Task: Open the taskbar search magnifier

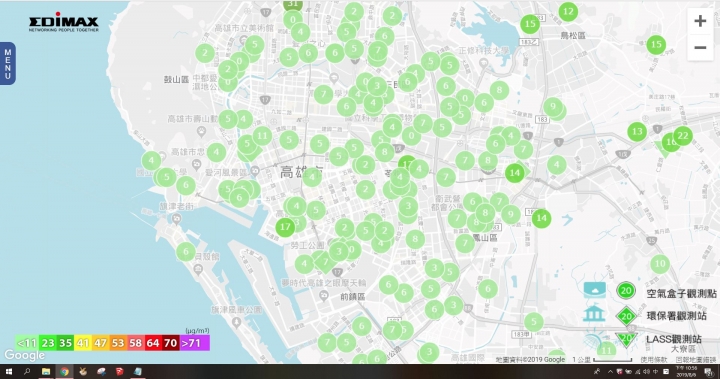Action: click(x=27, y=372)
